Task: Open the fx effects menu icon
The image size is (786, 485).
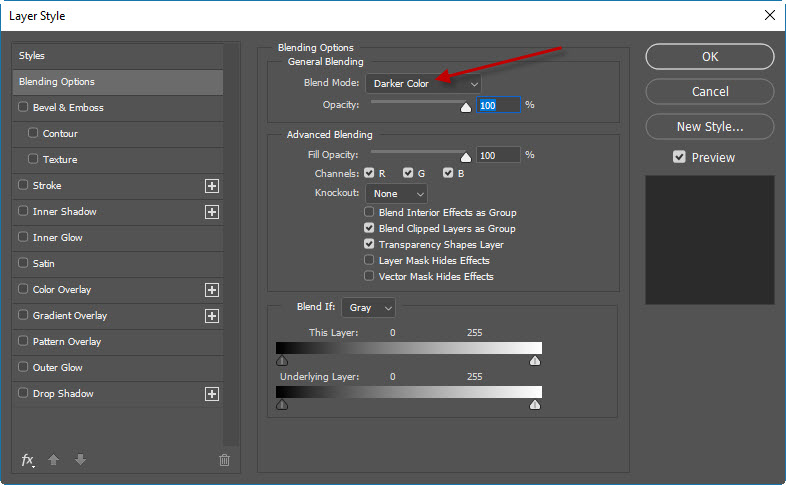Action: (28, 460)
